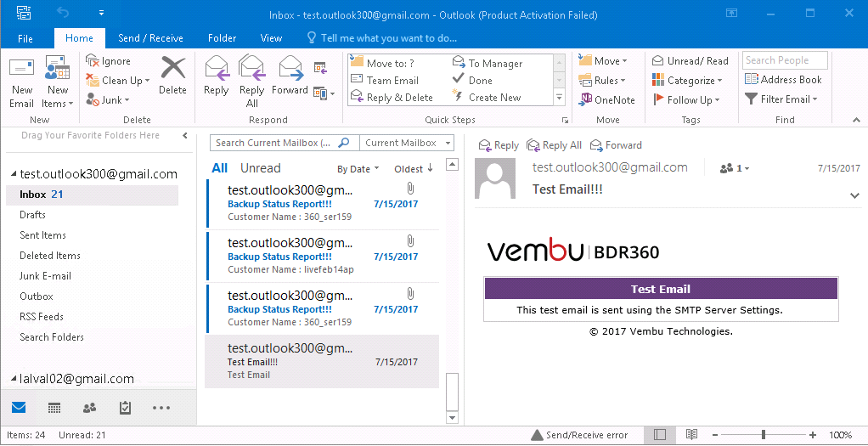Click Reply All in the ribbon
This screenshot has height=446, width=868.
(x=252, y=82)
